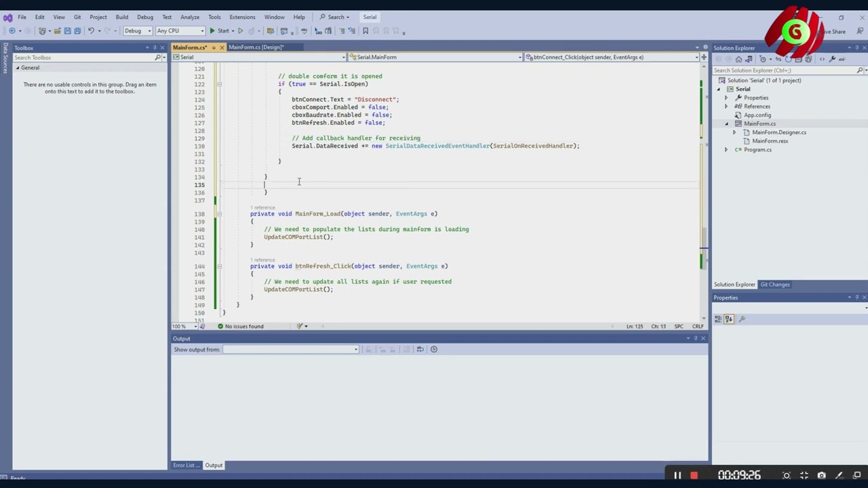Click Sync with Active Document icon
The height and width of the screenshot is (488, 868).
click(x=778, y=59)
